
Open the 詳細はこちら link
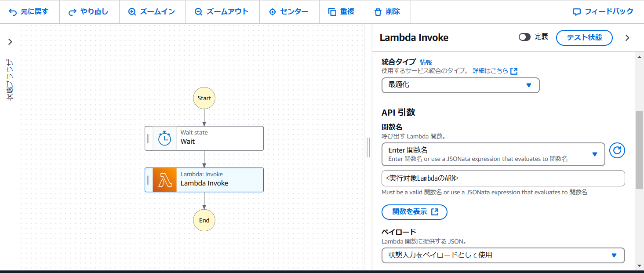click(495, 71)
